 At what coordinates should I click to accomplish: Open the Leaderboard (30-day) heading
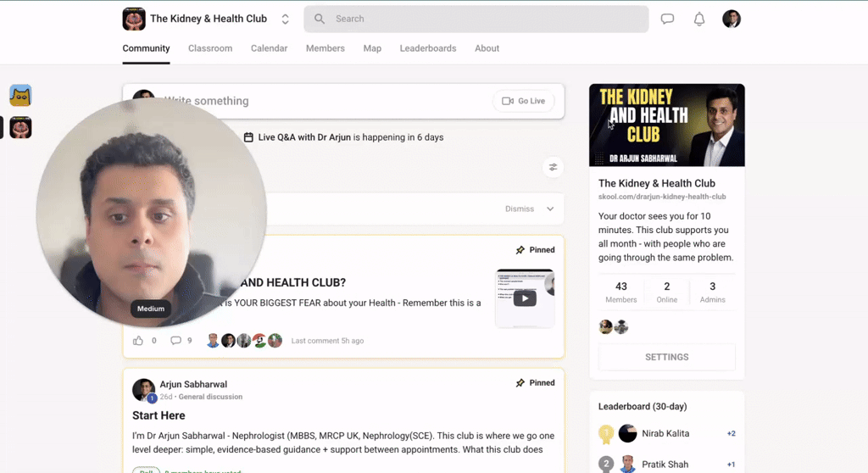coord(643,407)
